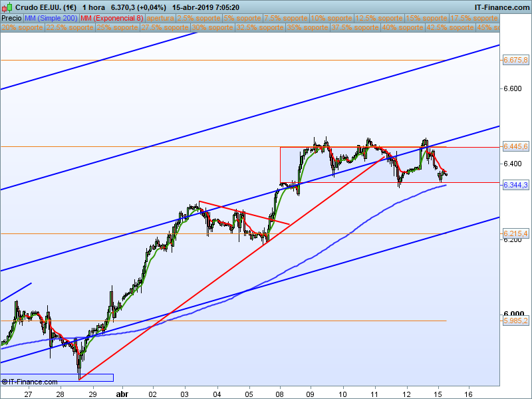Click the 32.5% soporte label
532x399 pixels.
(260, 27)
